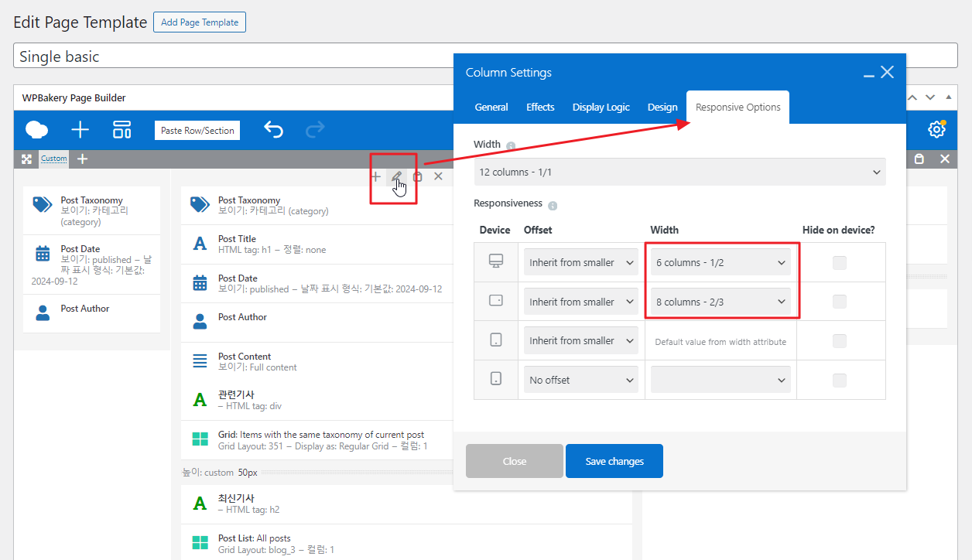Click the down chevron in panel header
This screenshot has width=972, height=560.
[930, 97]
